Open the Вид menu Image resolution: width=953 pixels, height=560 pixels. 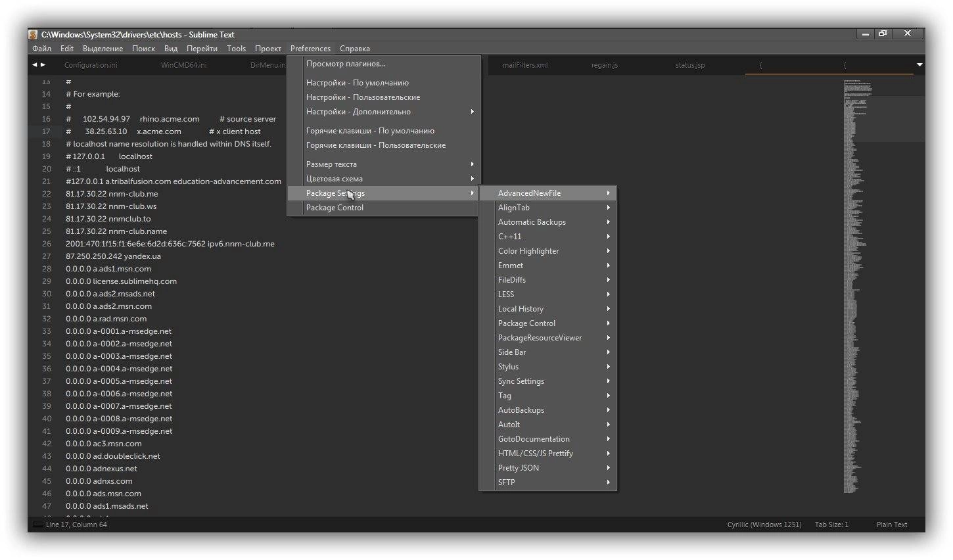click(171, 49)
